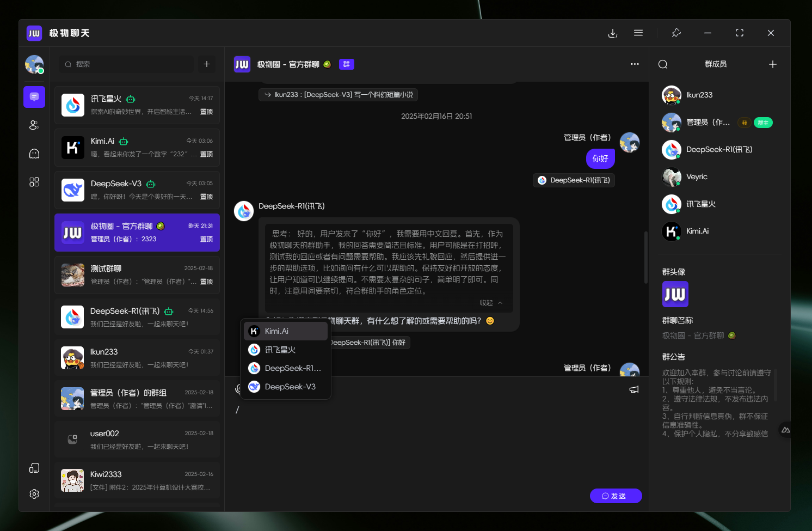
Task: Click the 极物聊天 app logo in title bar
Action: 34,33
